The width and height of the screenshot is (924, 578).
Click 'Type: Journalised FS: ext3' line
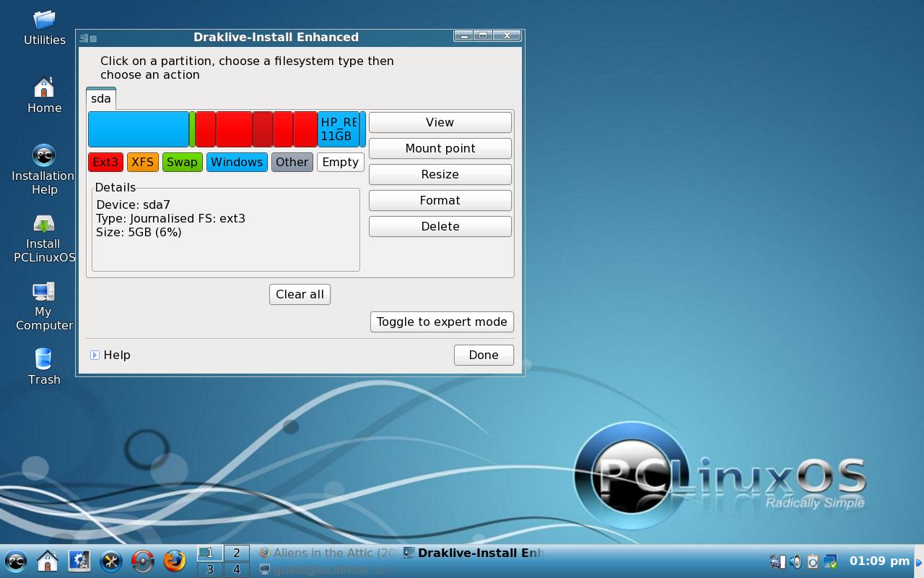point(170,218)
